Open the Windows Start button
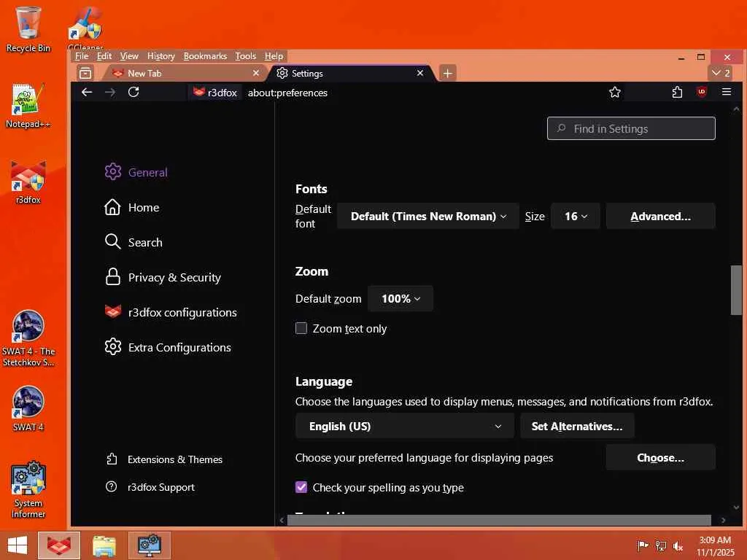747x560 pixels. [18, 545]
